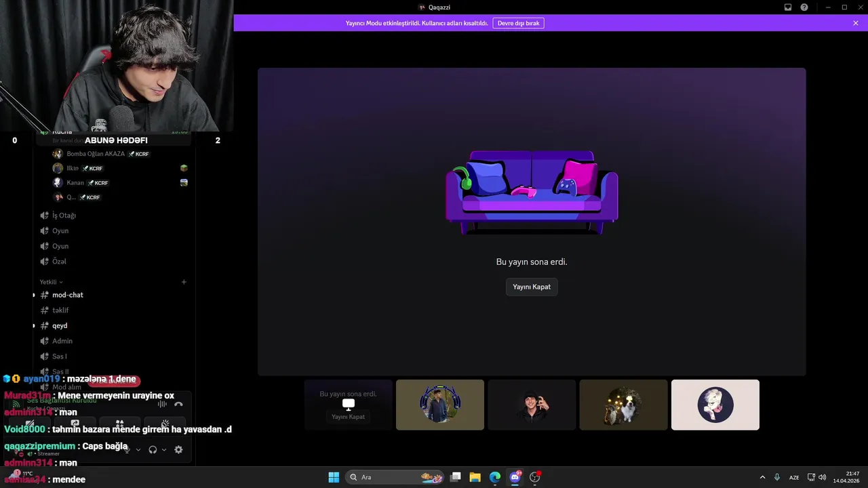Click the OBS Studio taskbar icon

(x=534, y=477)
